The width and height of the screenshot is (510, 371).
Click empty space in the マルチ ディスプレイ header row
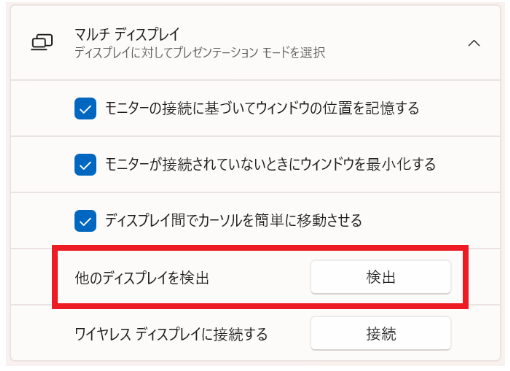coord(393,43)
